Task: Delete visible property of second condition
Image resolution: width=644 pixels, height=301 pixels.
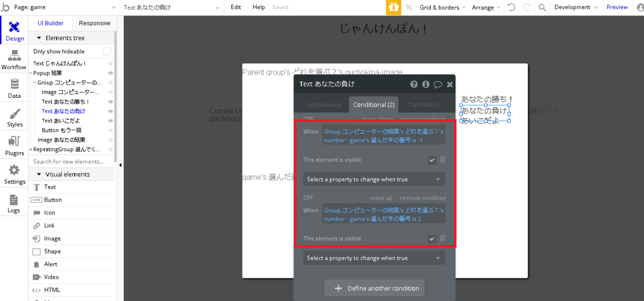Action: point(443,239)
